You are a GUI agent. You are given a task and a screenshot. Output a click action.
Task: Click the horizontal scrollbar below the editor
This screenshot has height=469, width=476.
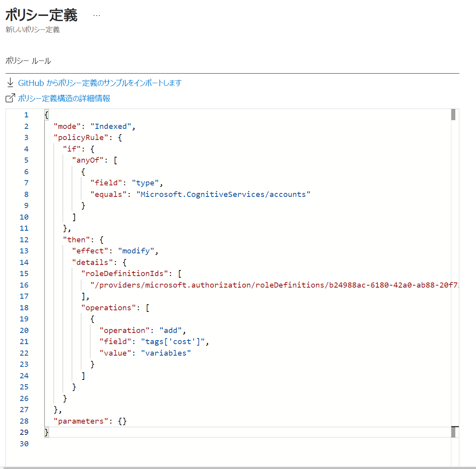238,467
